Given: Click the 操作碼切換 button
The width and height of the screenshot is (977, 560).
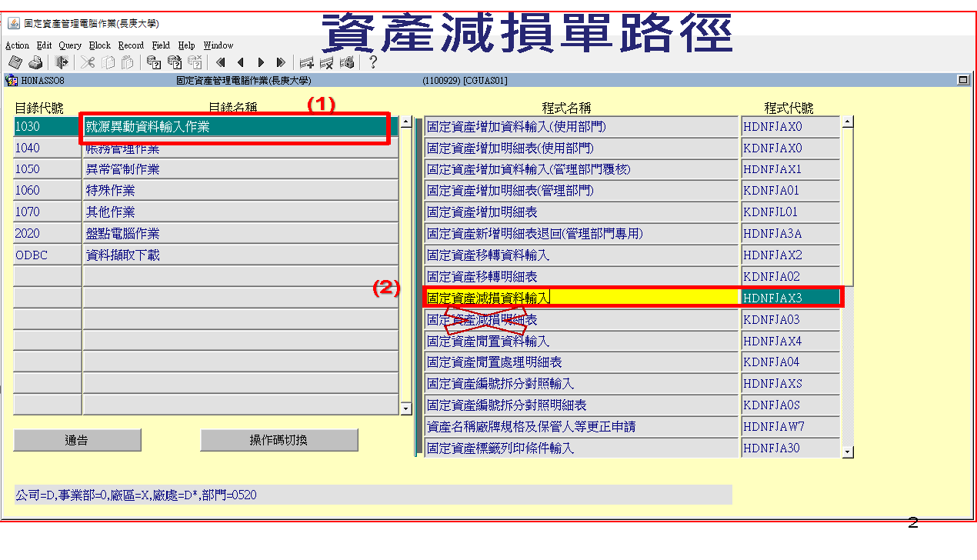Looking at the screenshot, I should coord(278,440).
